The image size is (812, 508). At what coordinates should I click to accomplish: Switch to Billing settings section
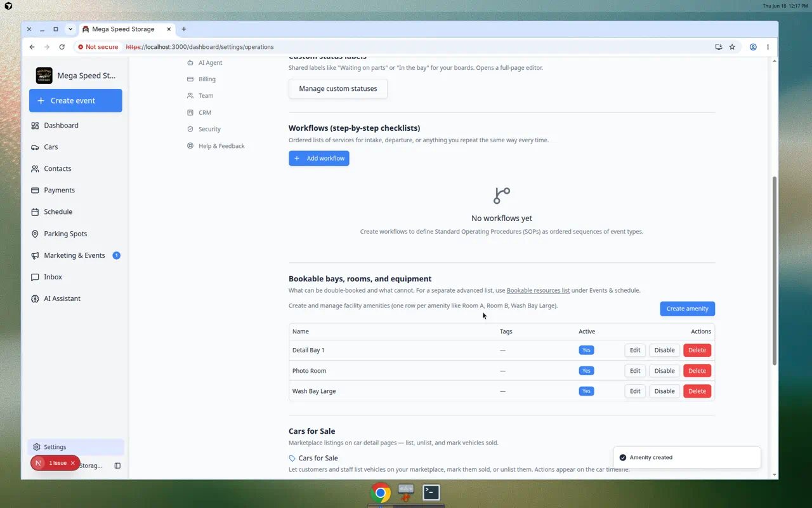click(x=207, y=79)
